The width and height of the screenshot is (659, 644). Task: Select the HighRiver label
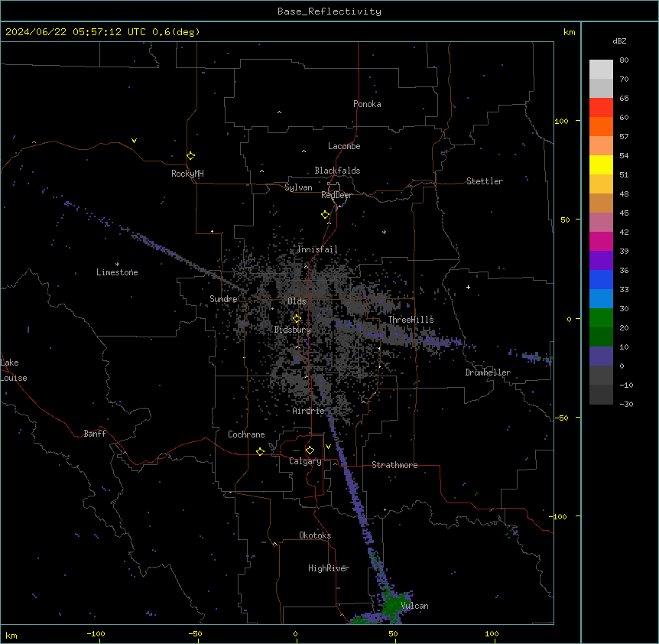pos(329,568)
